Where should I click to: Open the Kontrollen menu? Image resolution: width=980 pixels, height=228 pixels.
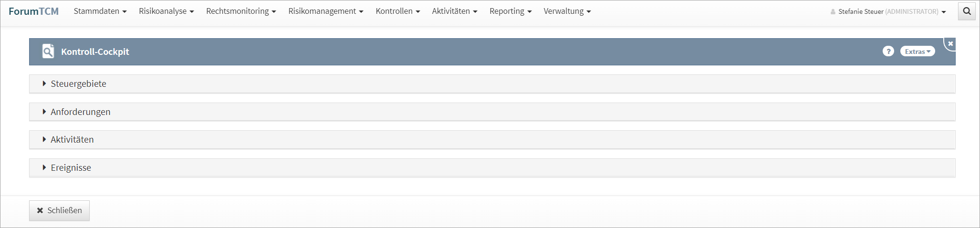[x=397, y=11]
